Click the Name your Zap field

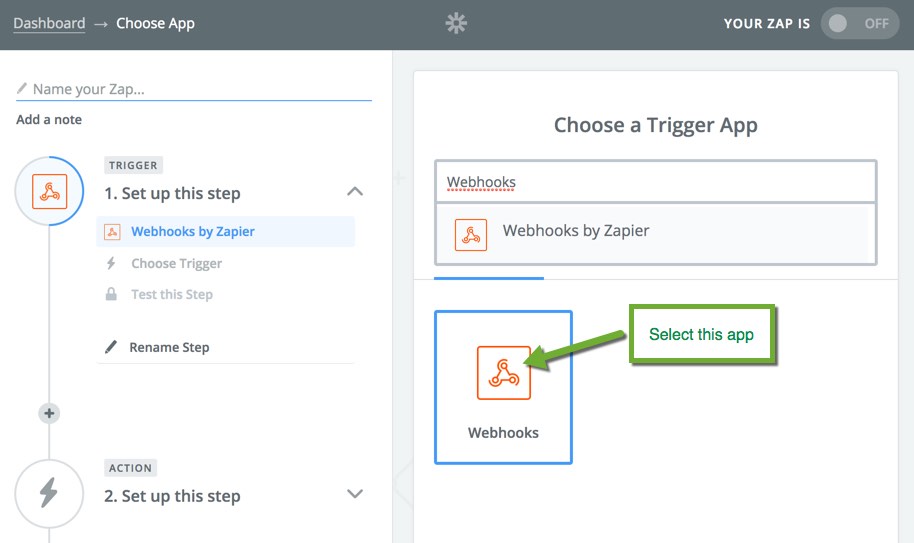pyautogui.click(x=194, y=89)
